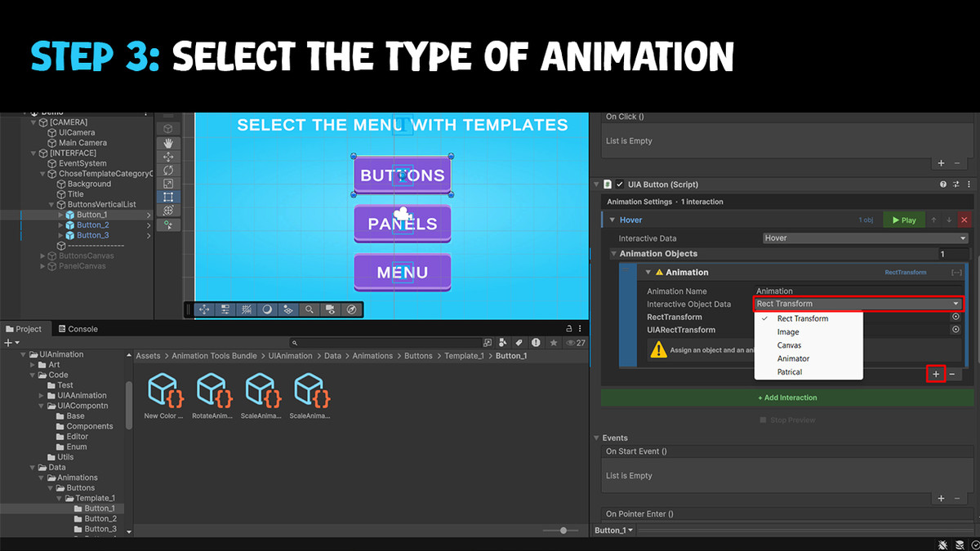Select the Rect tool in scene toolbar

pos(168,197)
